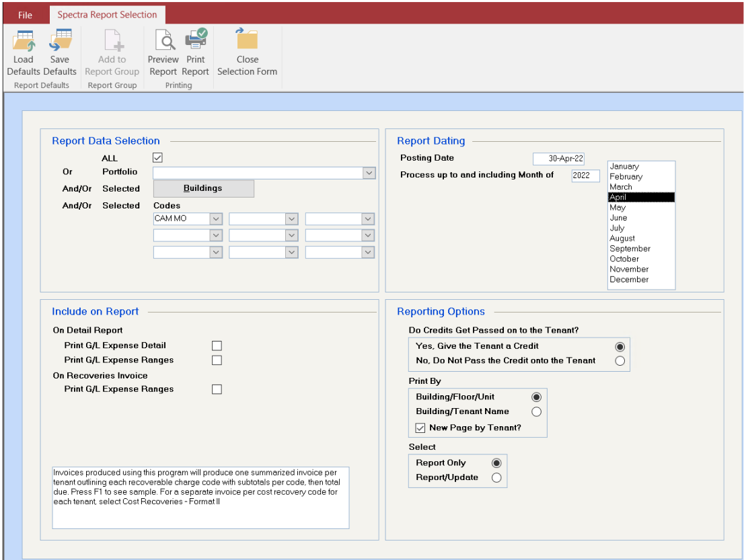This screenshot has width=744, height=560.
Task: Open the File menu
Action: [25, 15]
